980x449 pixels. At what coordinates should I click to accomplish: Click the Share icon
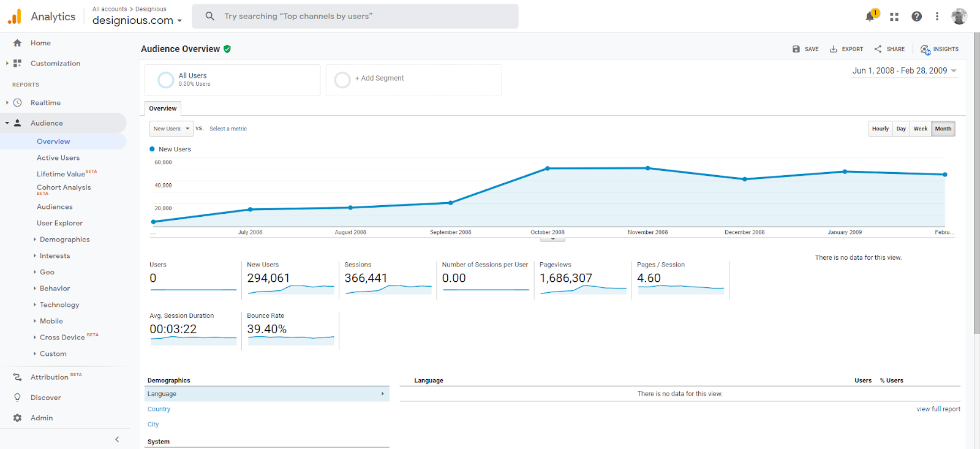pos(878,49)
